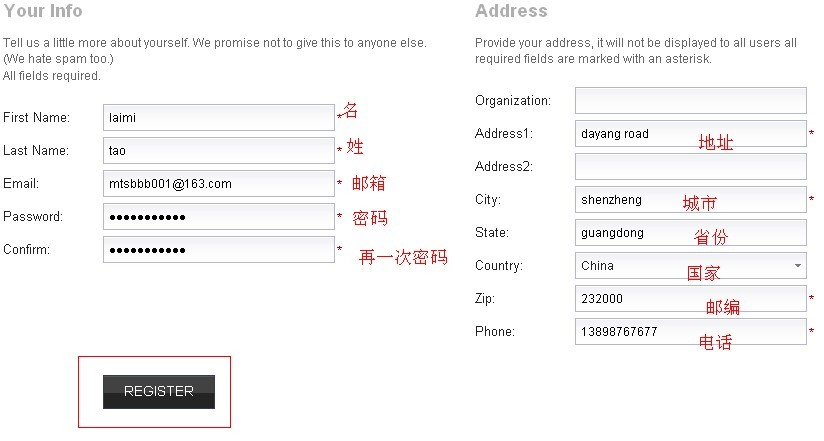Screen dimensions: 824x441
Task: Click the Your Info heading
Action: (43, 11)
